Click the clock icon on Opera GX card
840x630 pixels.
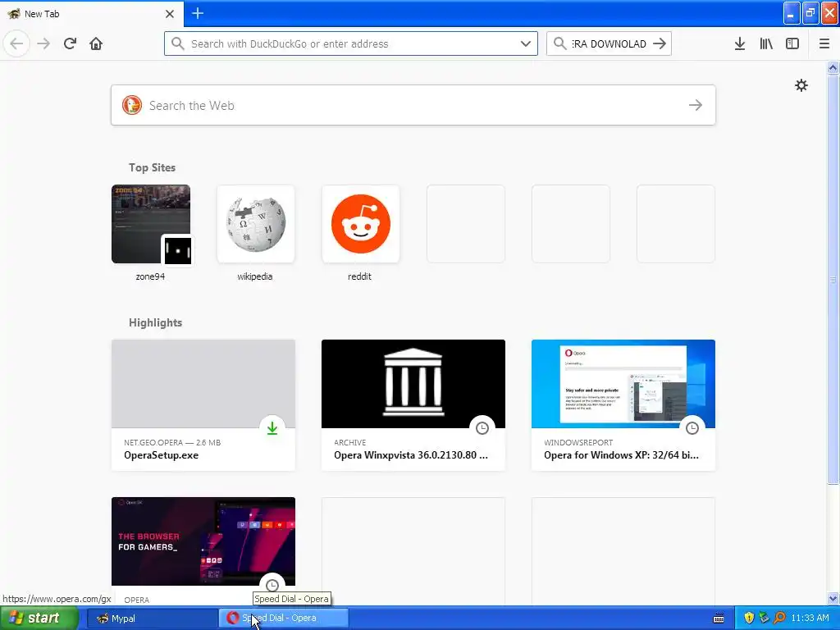[x=272, y=585]
